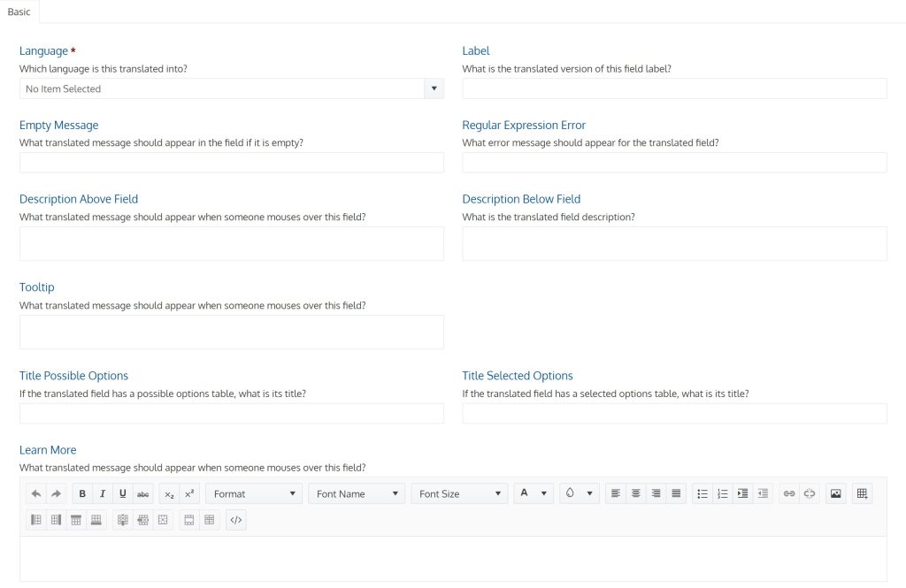Click inside the Learn More editor body
Image resolution: width=906 pixels, height=588 pixels.
coord(453,559)
